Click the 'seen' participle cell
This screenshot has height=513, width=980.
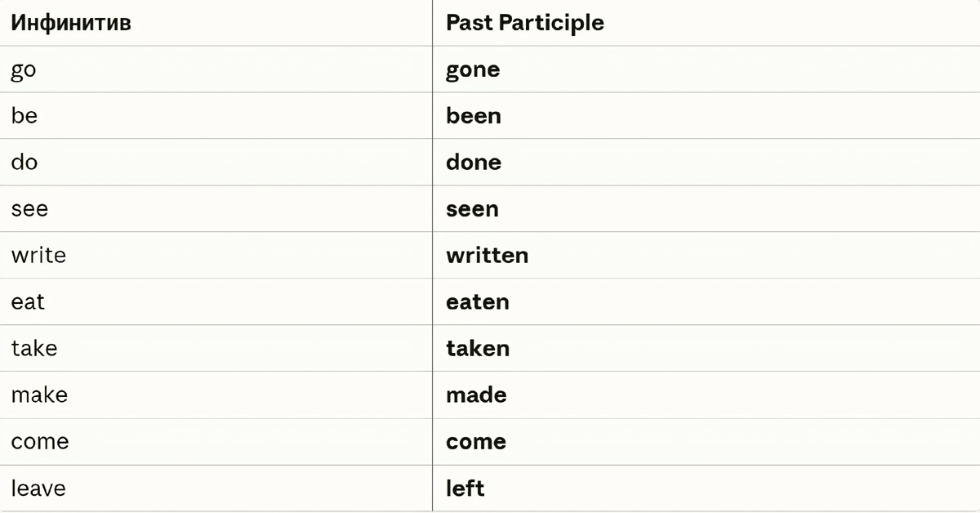coord(472,209)
